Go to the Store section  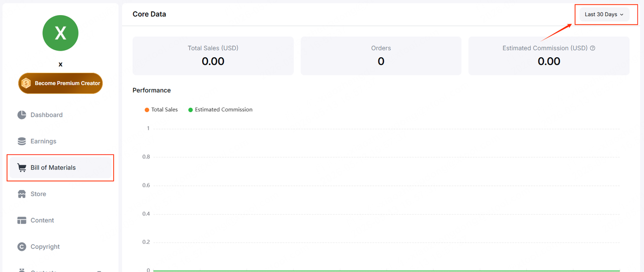coord(60,194)
